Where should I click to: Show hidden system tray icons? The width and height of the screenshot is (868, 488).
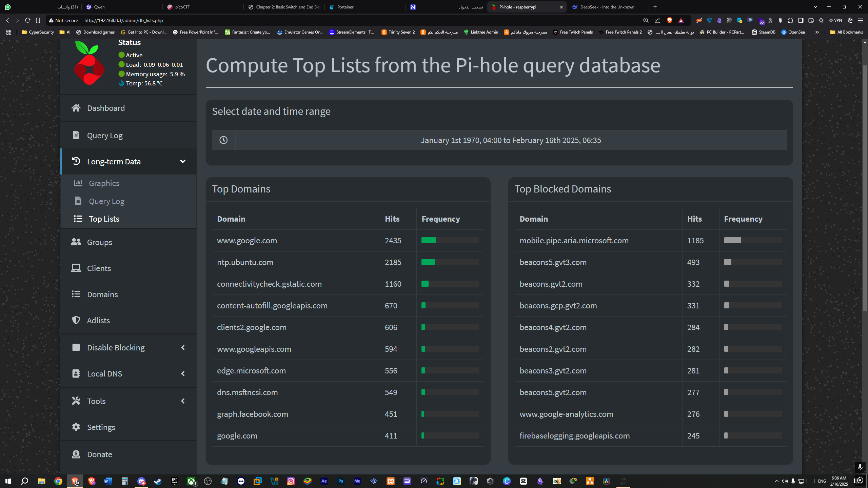pyautogui.click(x=776, y=481)
